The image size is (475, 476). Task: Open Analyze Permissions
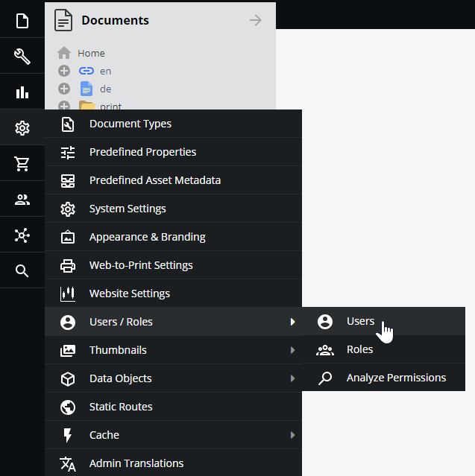coord(395,378)
